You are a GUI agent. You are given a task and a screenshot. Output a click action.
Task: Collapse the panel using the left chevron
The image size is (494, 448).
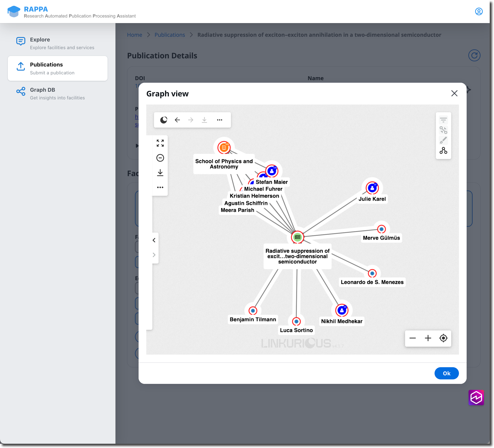coord(154,240)
